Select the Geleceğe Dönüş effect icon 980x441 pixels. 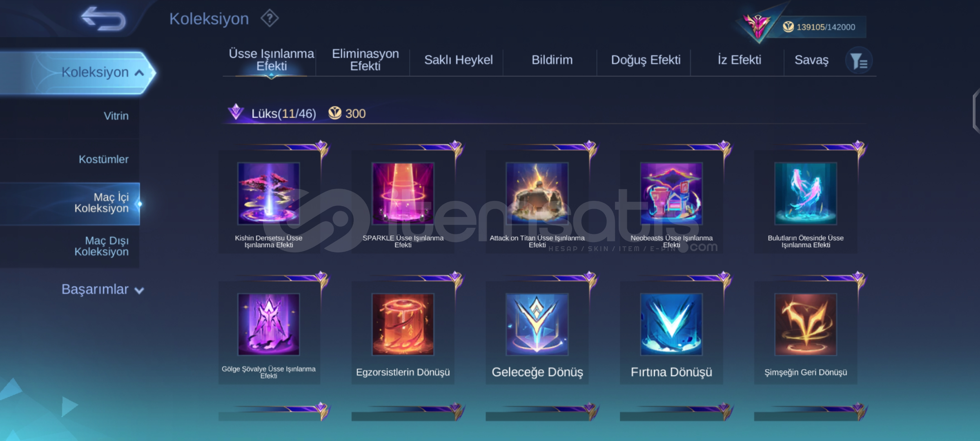tap(537, 324)
